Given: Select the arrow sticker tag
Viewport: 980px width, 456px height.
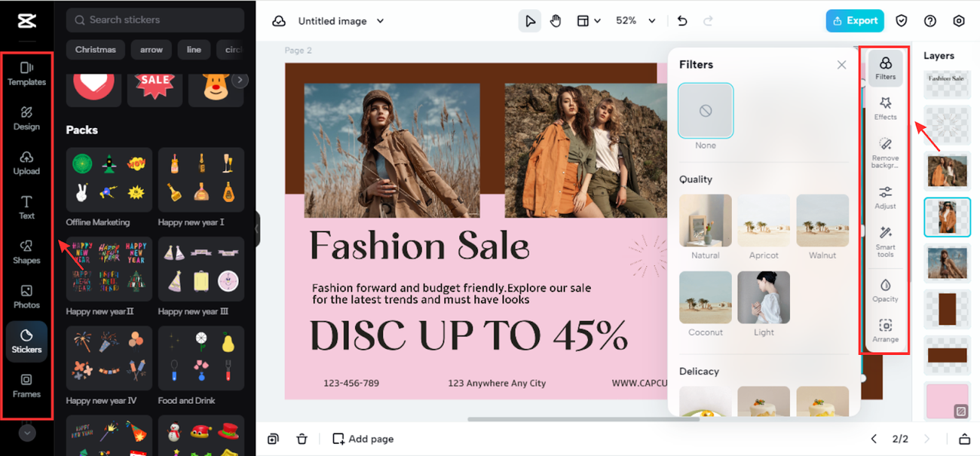Looking at the screenshot, I should 152,50.
